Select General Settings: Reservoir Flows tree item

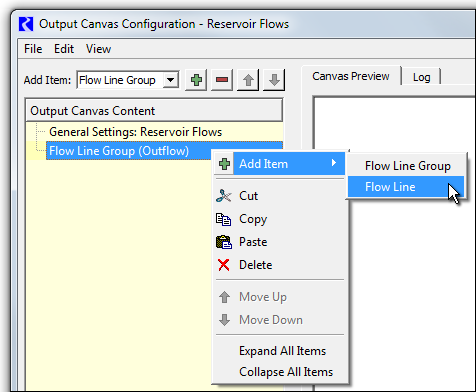click(135, 132)
